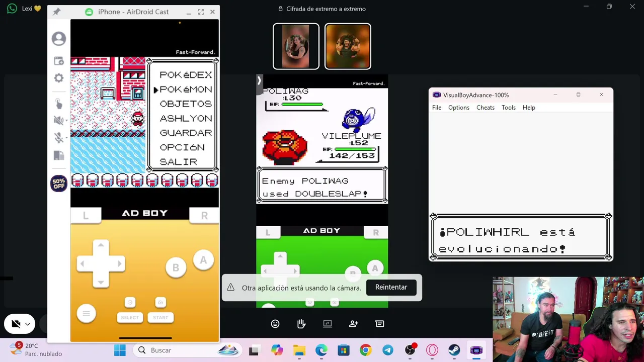Viewport: 644px width, 362px height.
Task: Open the 50% OFF promotion badge
Action: click(59, 184)
